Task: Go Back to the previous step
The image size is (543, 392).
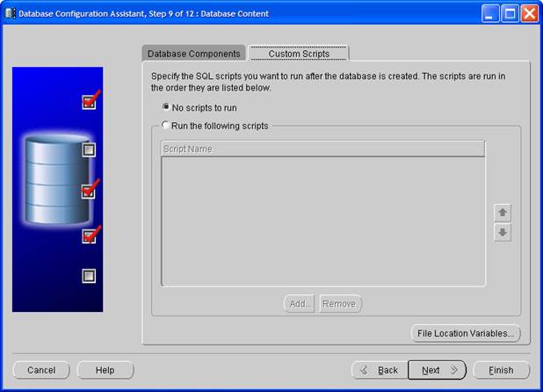Action: 380,370
